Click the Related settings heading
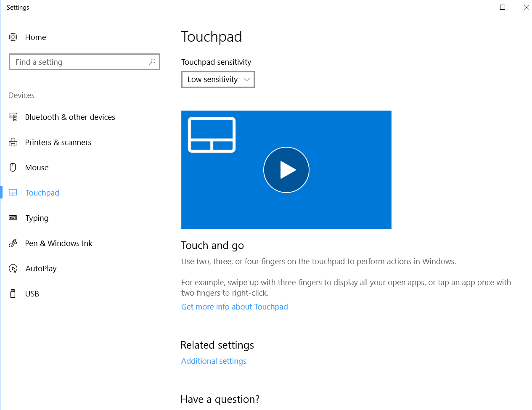Image resolution: width=532 pixels, height=410 pixels. (x=217, y=345)
